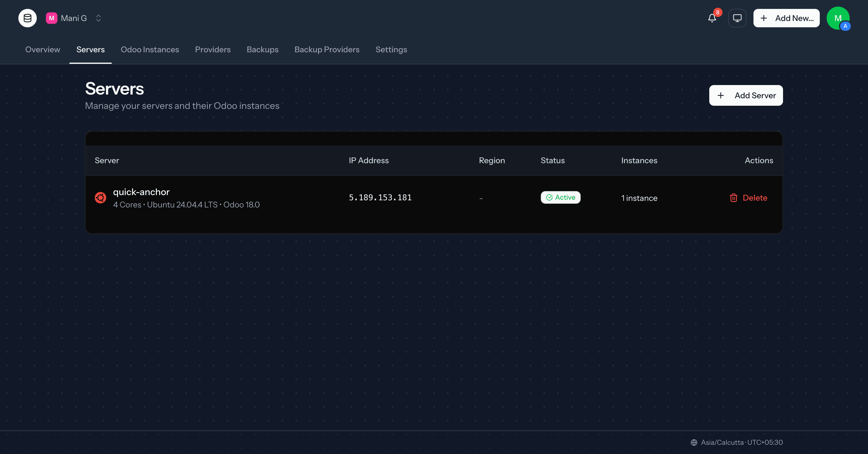Click the pink M workspace badge

click(52, 18)
